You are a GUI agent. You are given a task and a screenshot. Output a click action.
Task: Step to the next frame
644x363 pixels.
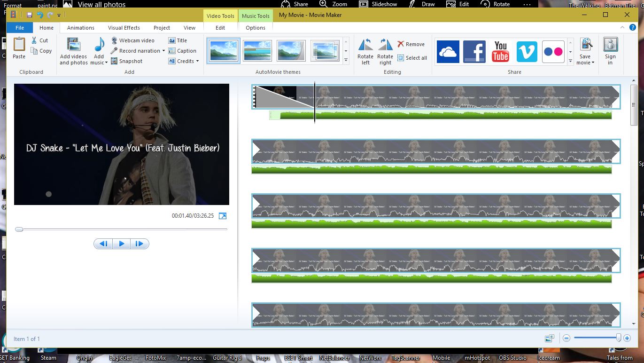[140, 244]
